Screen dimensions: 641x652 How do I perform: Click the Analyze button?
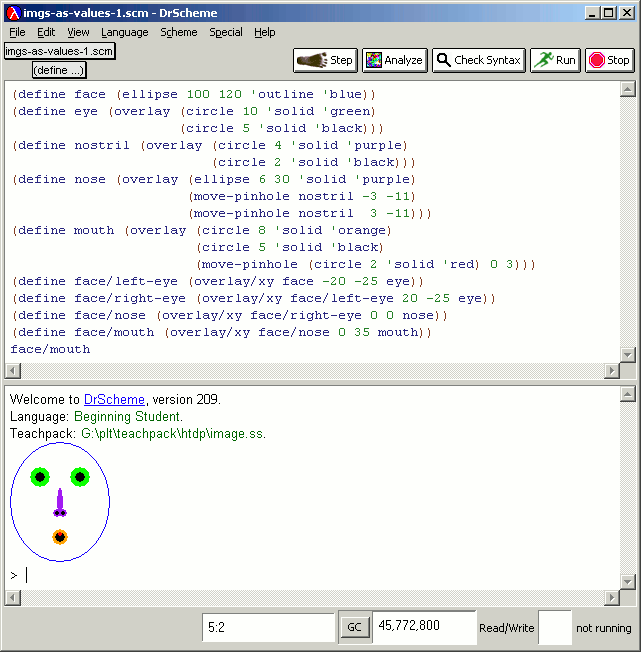coord(394,60)
